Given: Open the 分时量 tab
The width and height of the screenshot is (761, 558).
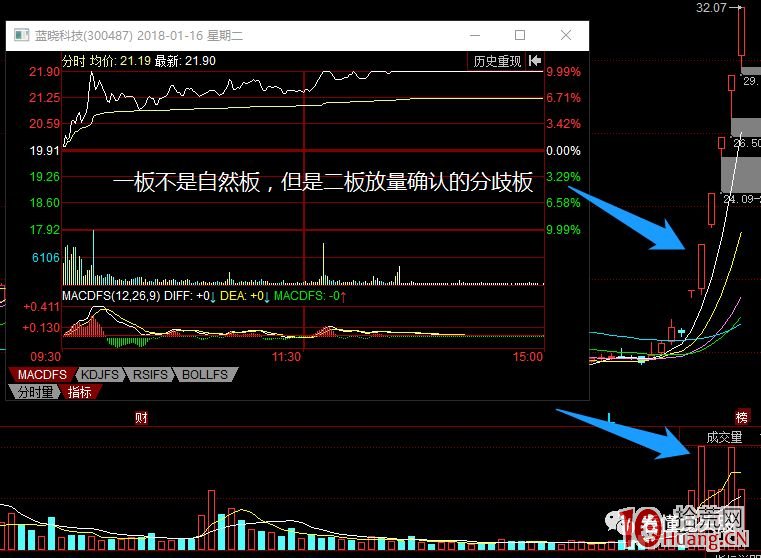Looking at the screenshot, I should point(35,392).
